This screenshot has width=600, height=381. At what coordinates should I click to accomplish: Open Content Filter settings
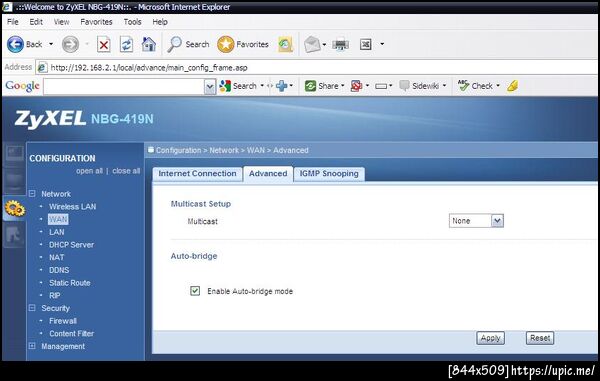click(x=72, y=333)
